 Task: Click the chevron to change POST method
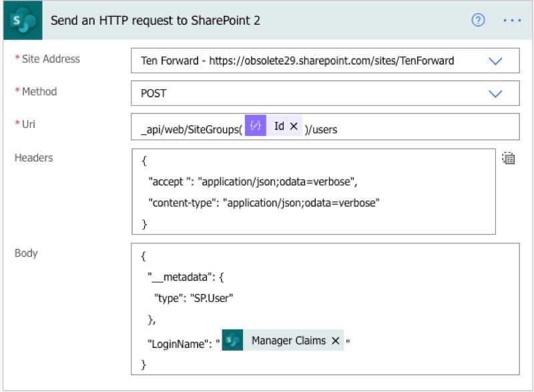point(496,93)
